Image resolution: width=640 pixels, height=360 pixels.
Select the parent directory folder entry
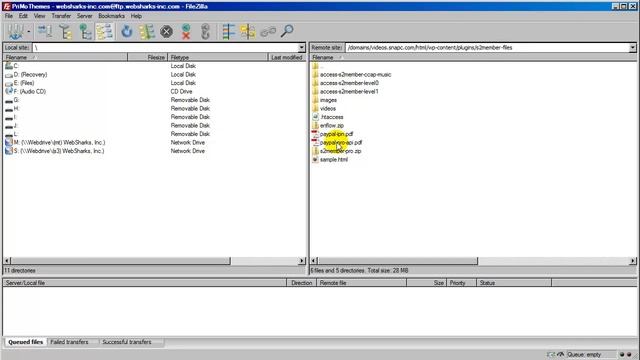coord(318,66)
